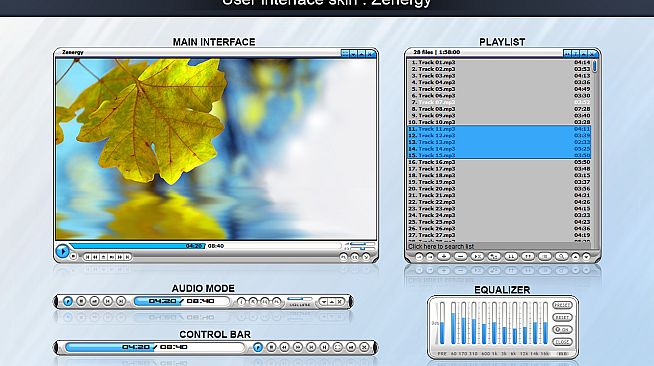
Task: Click rewind button in Control Bar
Action: tap(284, 347)
